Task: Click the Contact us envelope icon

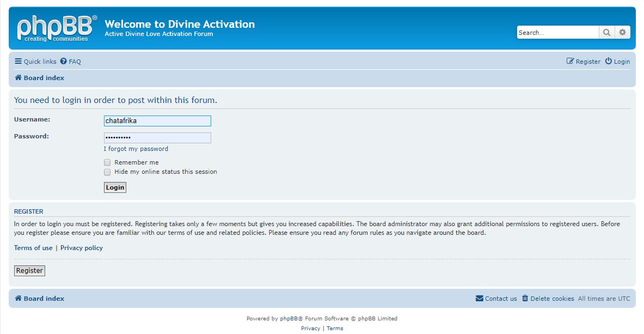Action: (479, 299)
